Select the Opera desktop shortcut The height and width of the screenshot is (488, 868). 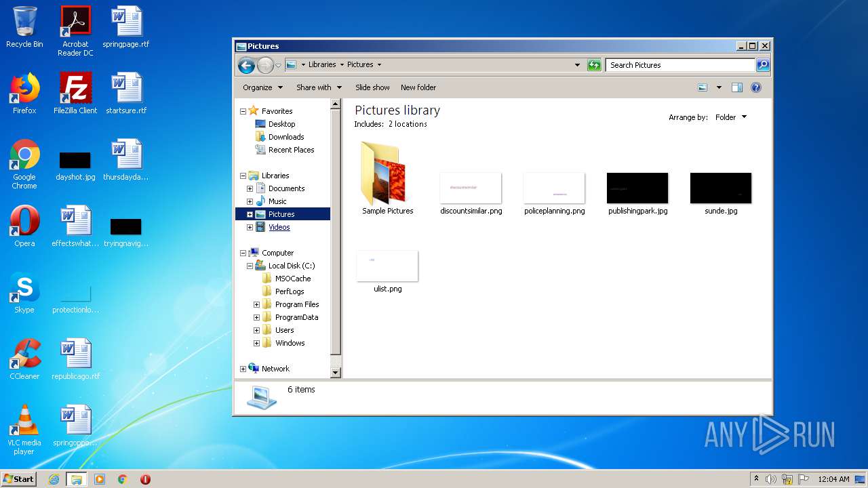pyautogui.click(x=24, y=226)
